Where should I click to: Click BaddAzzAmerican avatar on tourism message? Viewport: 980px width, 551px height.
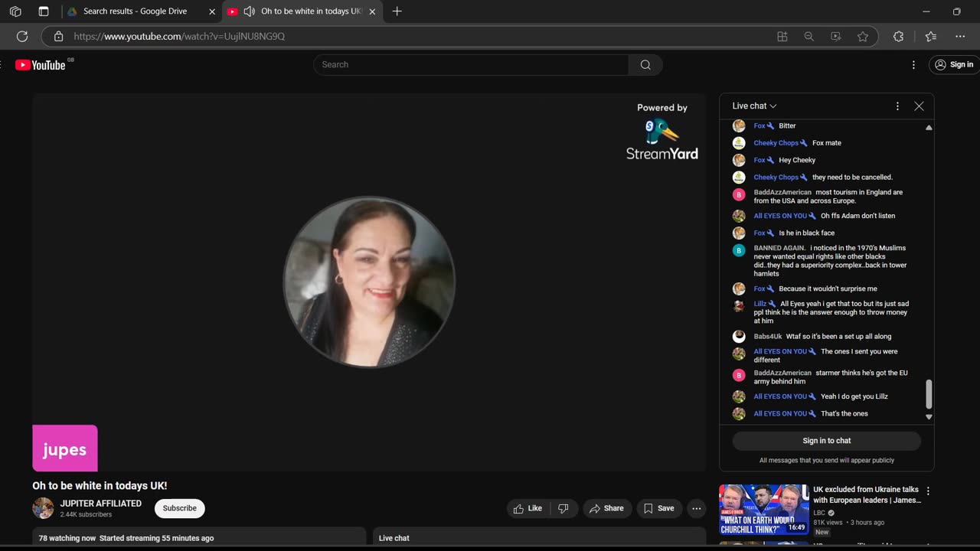point(739,195)
